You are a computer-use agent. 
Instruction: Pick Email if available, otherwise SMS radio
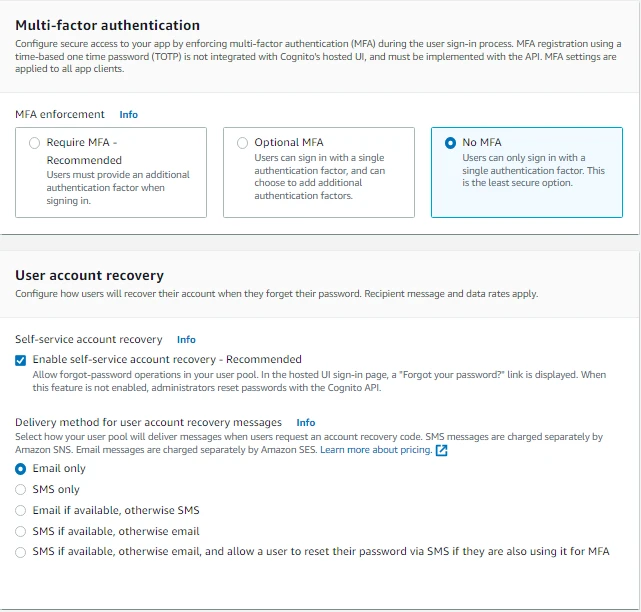coord(21,510)
